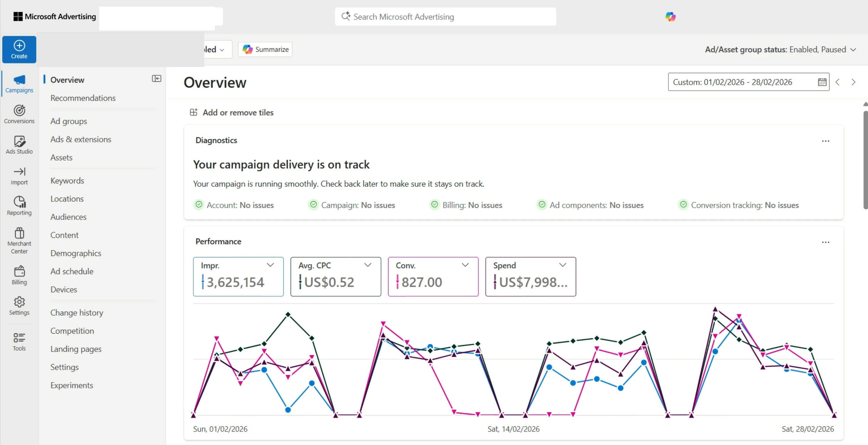The height and width of the screenshot is (445, 868).
Task: Select the Campaigns icon in the sidebar
Action: point(19,83)
